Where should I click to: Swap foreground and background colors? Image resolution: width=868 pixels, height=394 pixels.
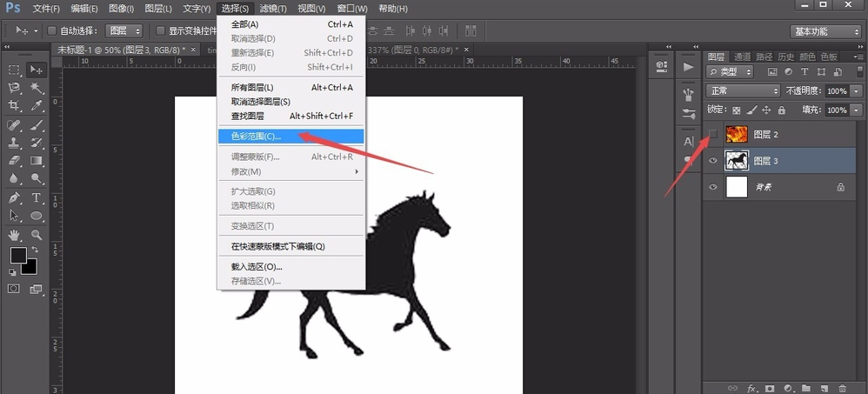[36, 250]
